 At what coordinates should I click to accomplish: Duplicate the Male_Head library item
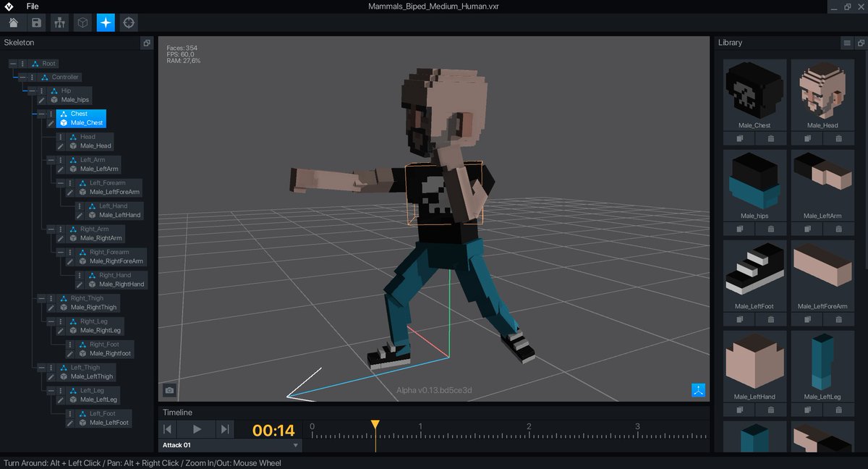coord(807,138)
